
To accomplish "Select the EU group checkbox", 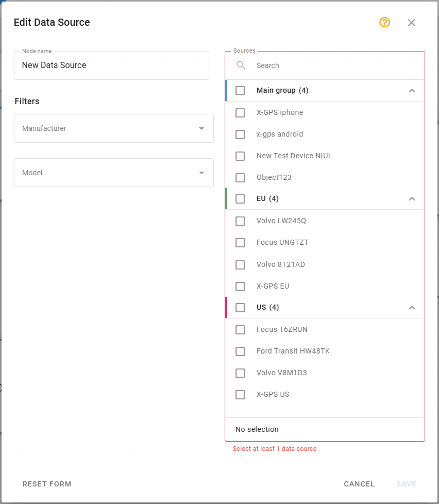I will (240, 198).
